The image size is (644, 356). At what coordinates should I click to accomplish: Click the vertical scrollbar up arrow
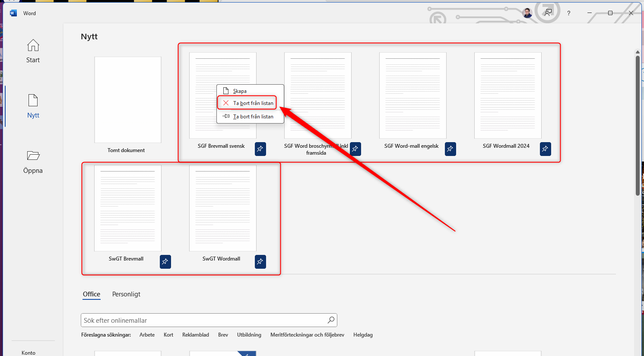click(638, 52)
